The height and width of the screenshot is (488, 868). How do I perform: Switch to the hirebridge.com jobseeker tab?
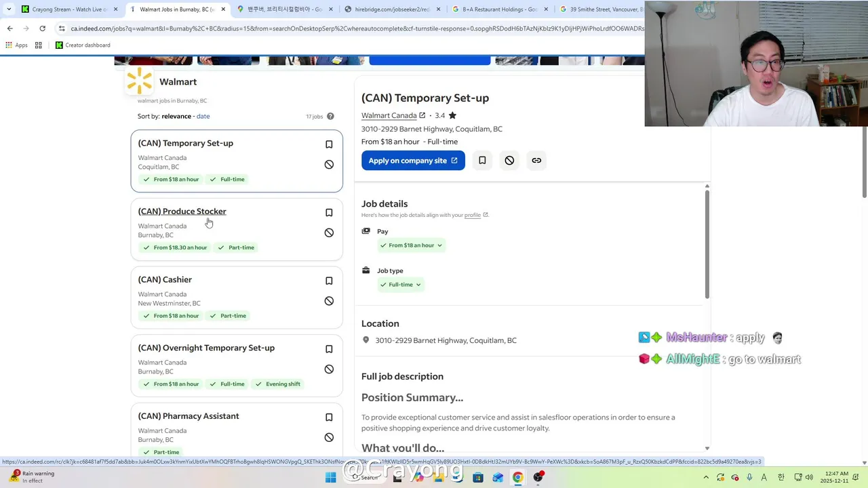392,9
